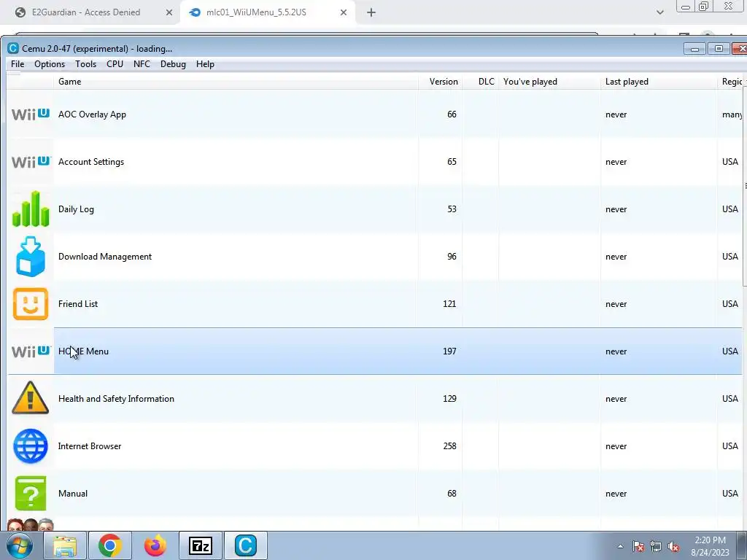Click the muted volume tray icon

click(x=673, y=546)
